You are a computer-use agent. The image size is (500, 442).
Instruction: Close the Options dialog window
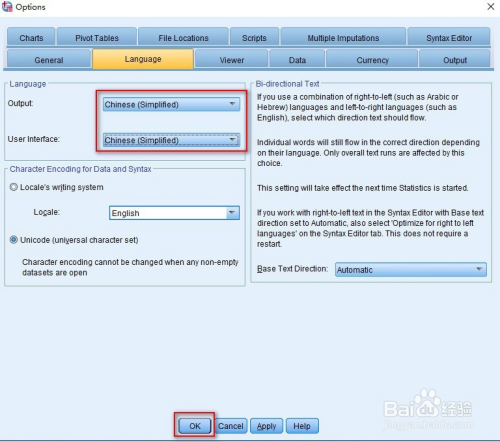(x=490, y=7)
